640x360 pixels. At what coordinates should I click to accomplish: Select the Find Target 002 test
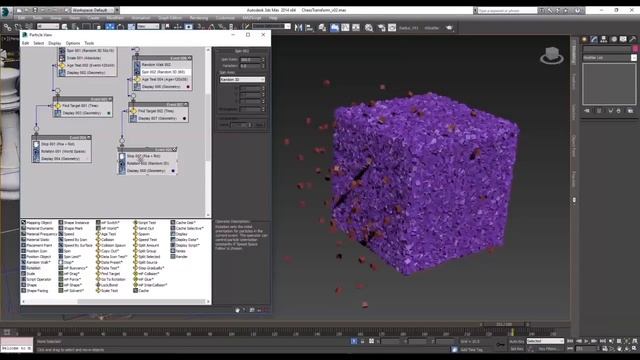click(x=158, y=111)
